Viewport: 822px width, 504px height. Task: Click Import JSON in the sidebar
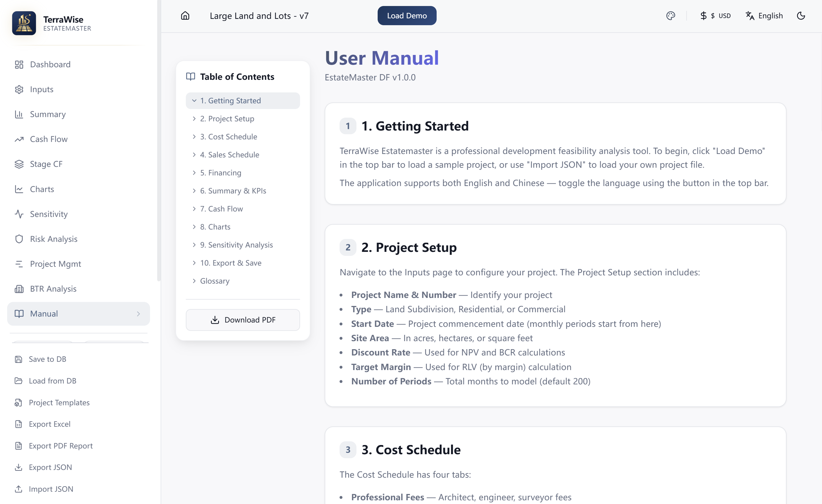click(51, 489)
